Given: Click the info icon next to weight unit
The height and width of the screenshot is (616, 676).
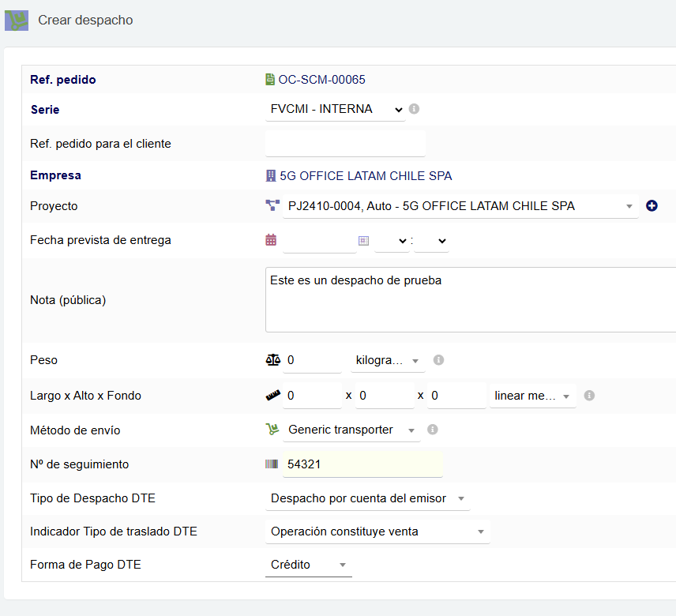Looking at the screenshot, I should click(438, 360).
